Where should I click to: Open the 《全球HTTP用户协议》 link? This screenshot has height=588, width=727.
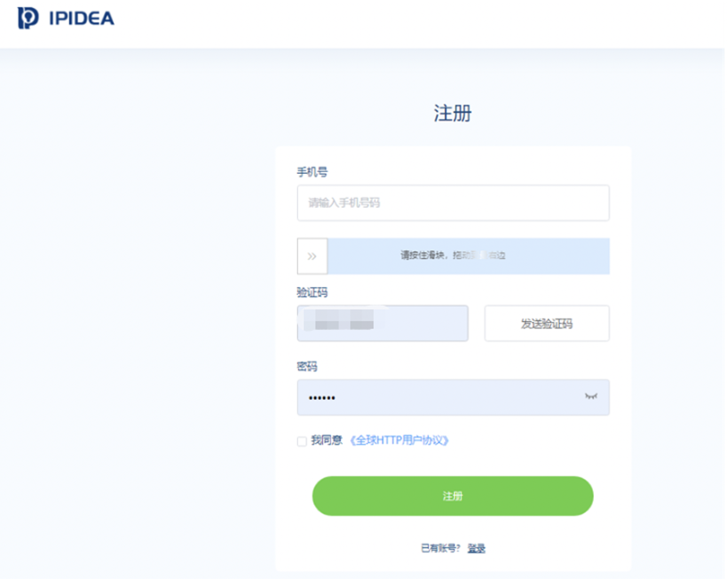(x=399, y=440)
